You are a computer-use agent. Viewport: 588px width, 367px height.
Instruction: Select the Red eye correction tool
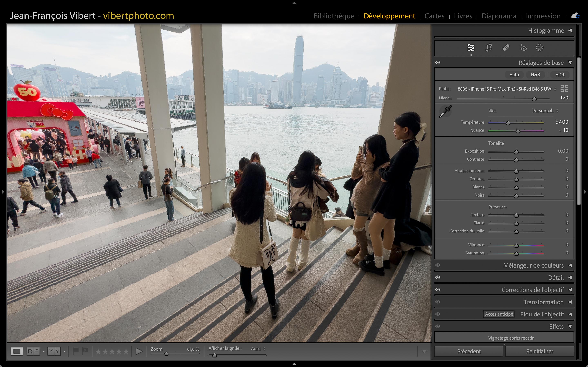pyautogui.click(x=523, y=48)
